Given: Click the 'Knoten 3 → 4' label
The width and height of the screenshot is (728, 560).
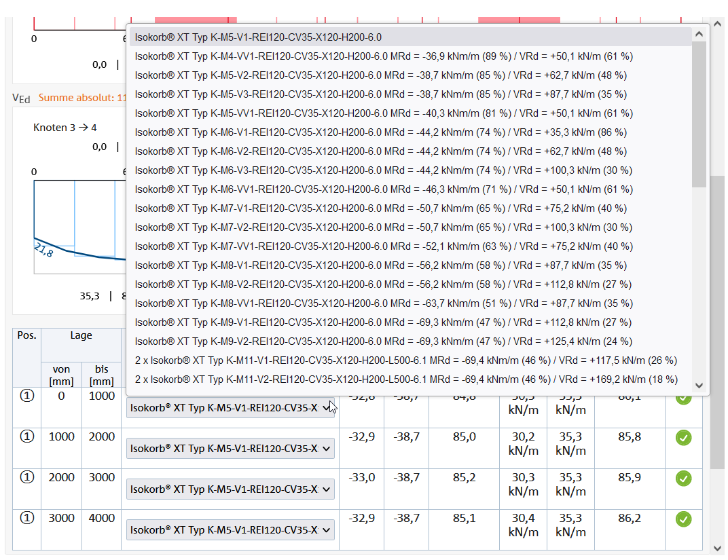Looking at the screenshot, I should [x=65, y=128].
